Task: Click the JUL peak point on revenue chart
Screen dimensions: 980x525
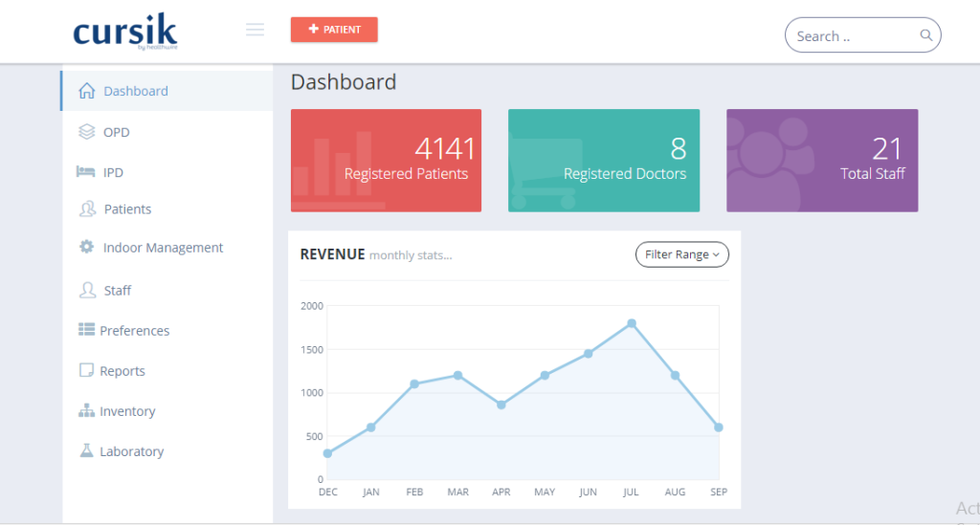Action: [632, 323]
